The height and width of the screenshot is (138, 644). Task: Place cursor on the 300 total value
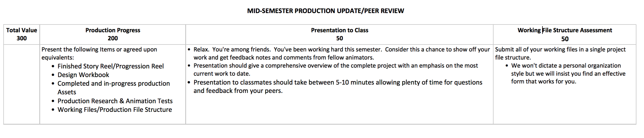21,38
